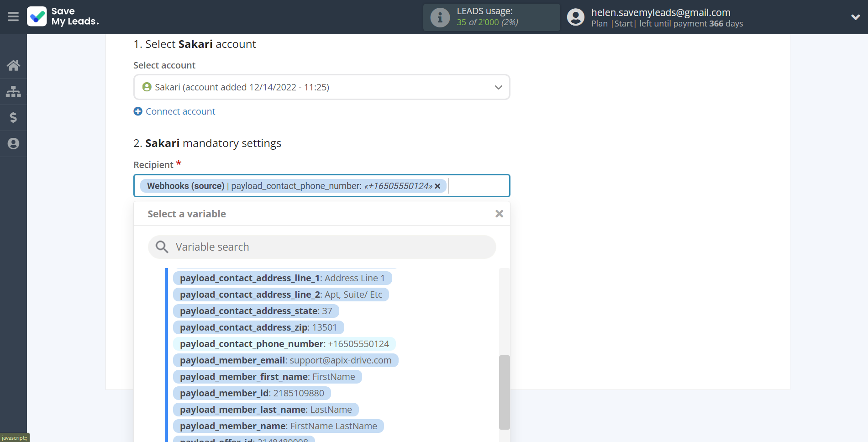The width and height of the screenshot is (868, 442).
Task: Click the search magnifier icon
Action: (x=162, y=247)
